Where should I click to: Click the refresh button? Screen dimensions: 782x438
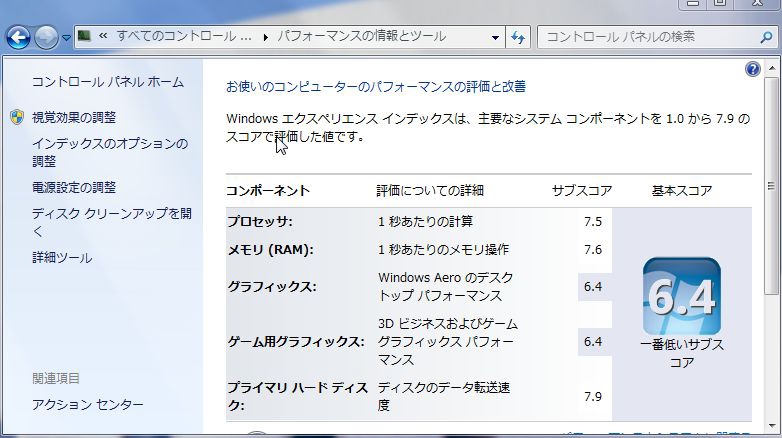pyautogui.click(x=518, y=37)
